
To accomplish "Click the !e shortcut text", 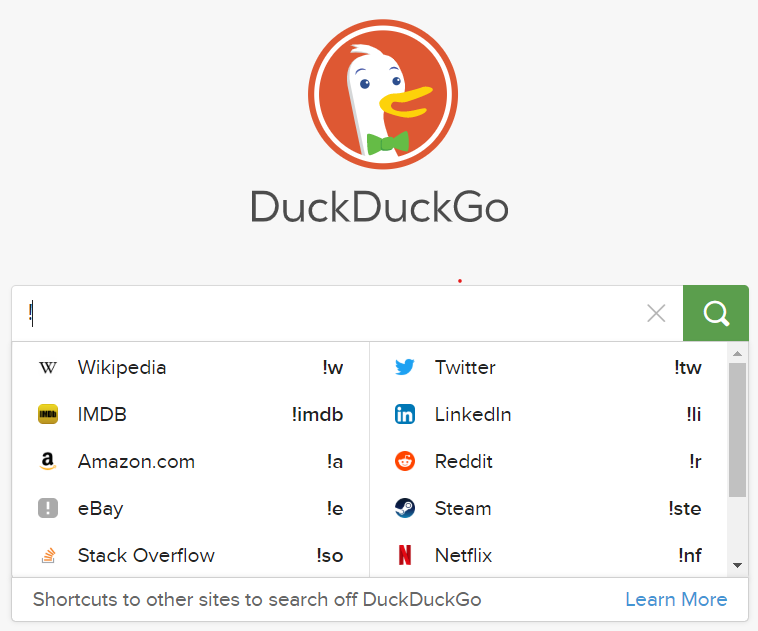I will pos(335,508).
